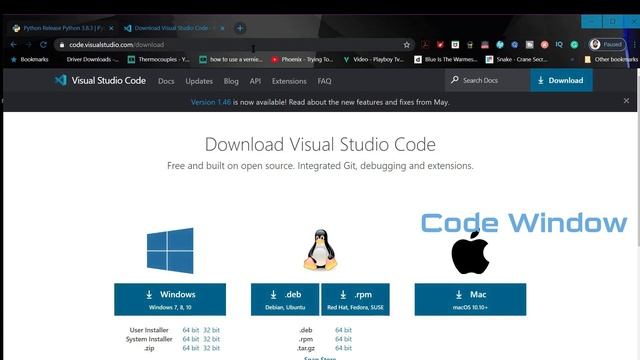
Task: Click the address bar URL field
Action: click(233, 44)
